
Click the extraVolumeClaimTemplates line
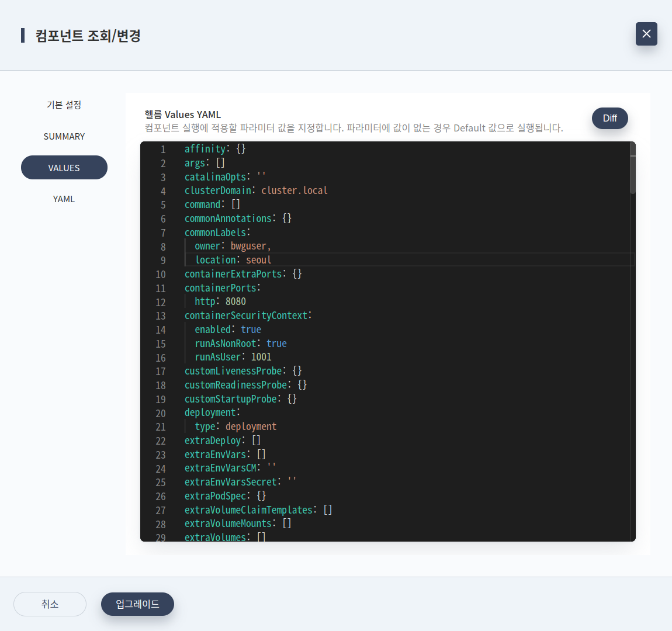pos(258,510)
